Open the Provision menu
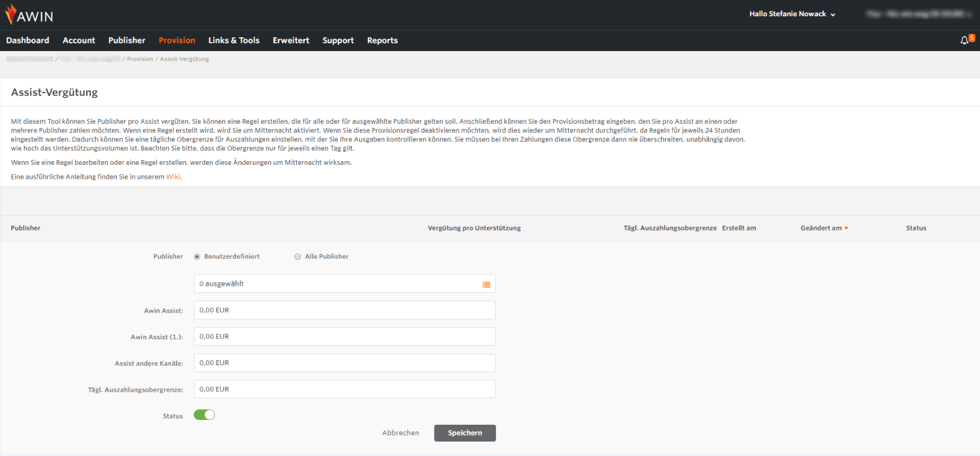 pos(177,40)
